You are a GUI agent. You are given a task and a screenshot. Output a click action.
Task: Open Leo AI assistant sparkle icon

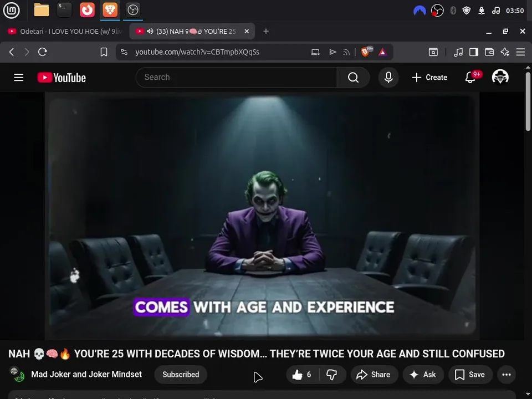click(x=505, y=52)
